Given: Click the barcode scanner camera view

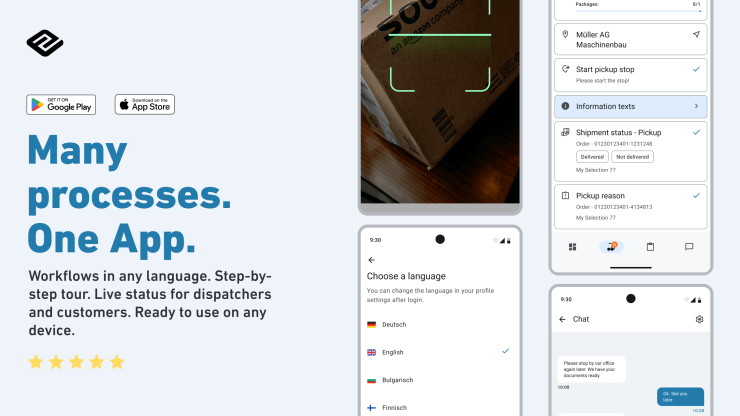Looking at the screenshot, I should click(x=440, y=102).
